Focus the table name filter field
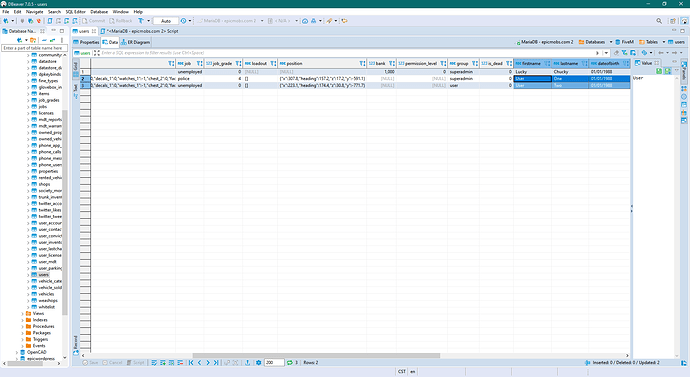This screenshot has width=690, height=377. click(x=34, y=48)
